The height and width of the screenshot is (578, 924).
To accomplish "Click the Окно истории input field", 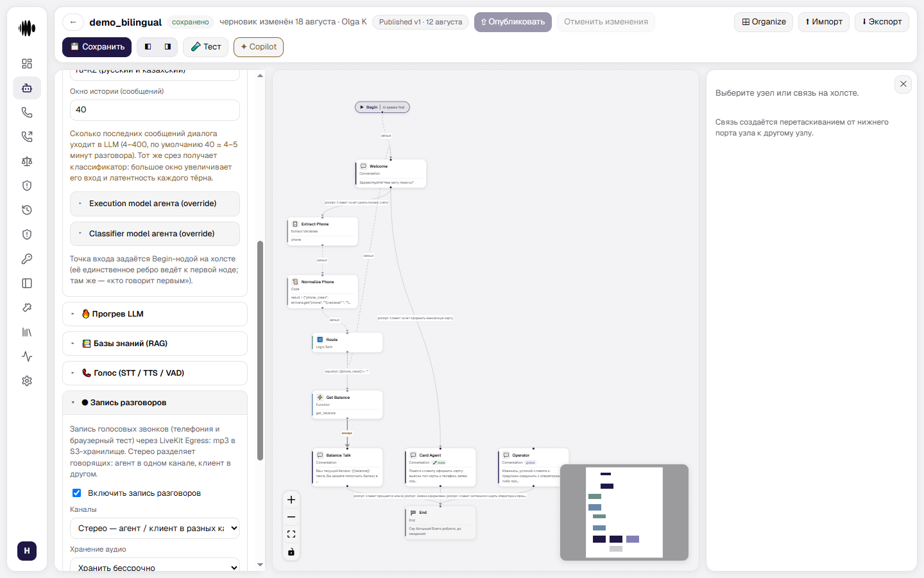I will point(155,110).
